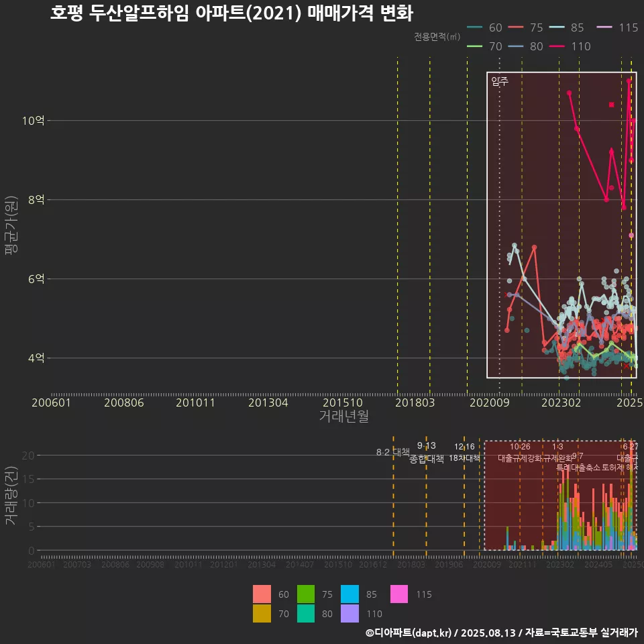Screen dimensions: 644x644
Task: Click the 9·7 특례대출축소 annotation
Action: [578, 462]
